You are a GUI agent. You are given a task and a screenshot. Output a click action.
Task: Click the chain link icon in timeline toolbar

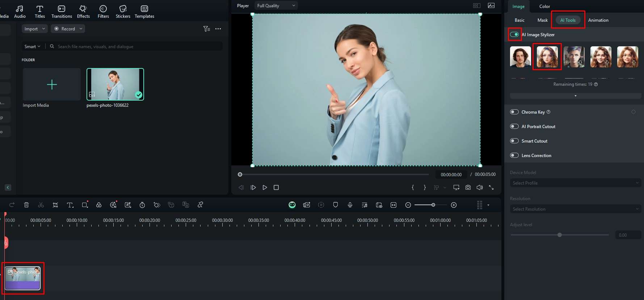[x=200, y=205]
